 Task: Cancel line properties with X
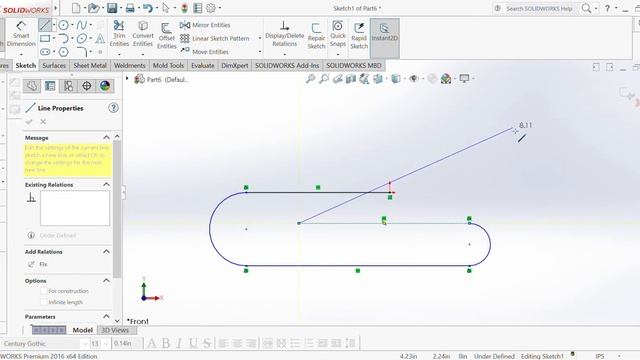pyautogui.click(x=43, y=122)
